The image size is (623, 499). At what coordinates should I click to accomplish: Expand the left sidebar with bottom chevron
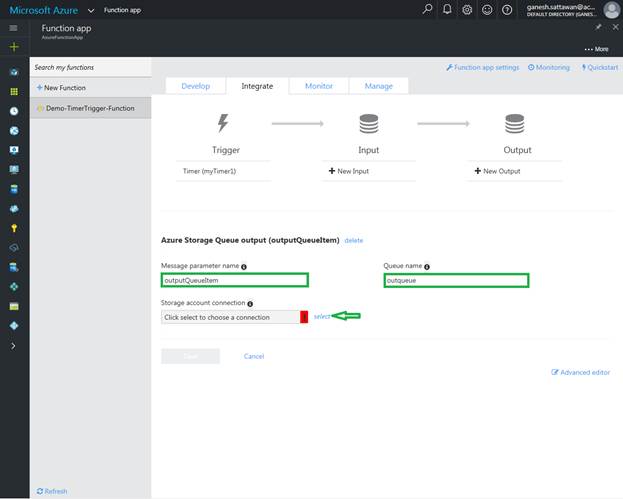point(14,345)
